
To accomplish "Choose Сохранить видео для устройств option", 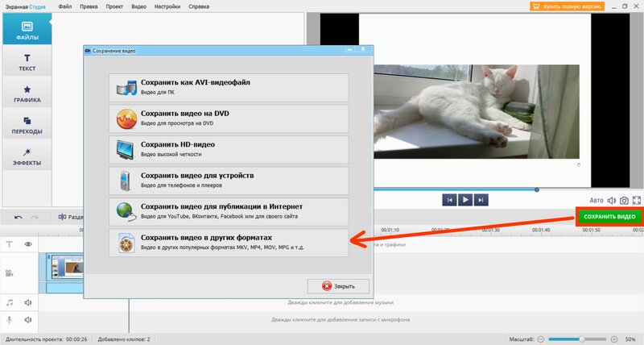I will point(229,181).
